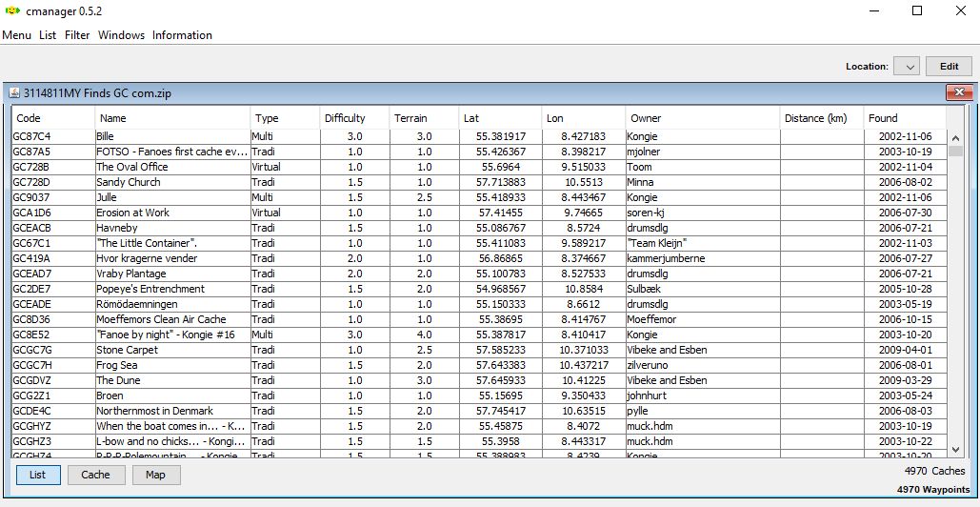Sort by the Distance (km) column header
This screenshot has width=980, height=507.
[822, 118]
